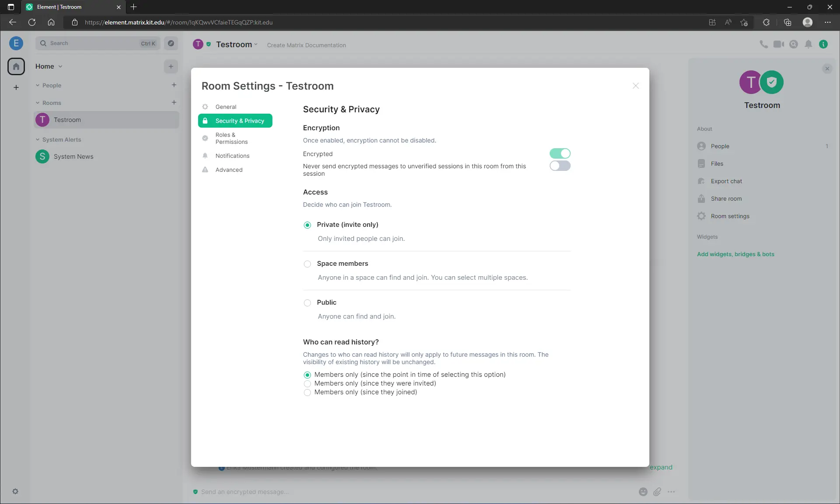Viewport: 840px width, 504px height.
Task: Open Share room from the room panel
Action: click(x=726, y=198)
